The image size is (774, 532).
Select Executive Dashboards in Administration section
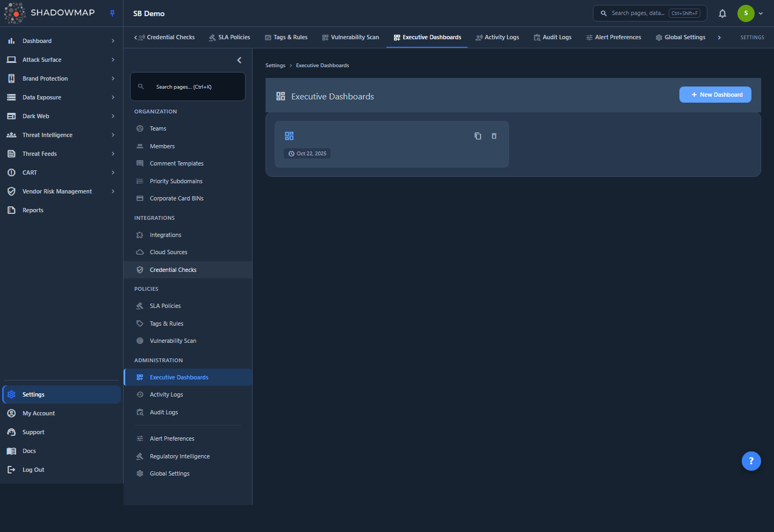coord(188,377)
